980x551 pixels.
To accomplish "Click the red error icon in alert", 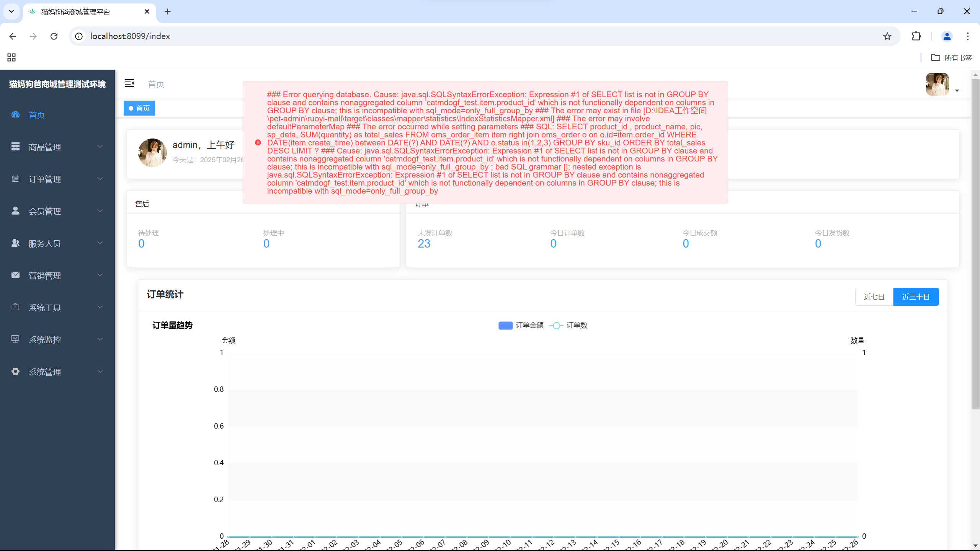I will pyautogui.click(x=258, y=142).
